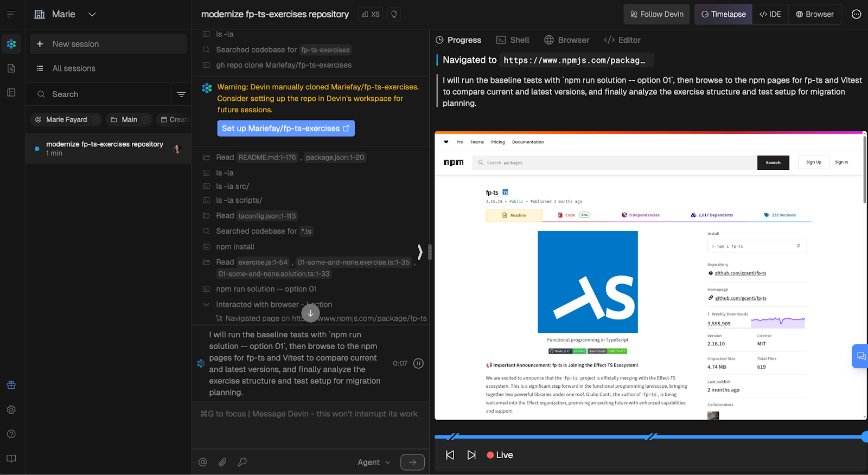
Task: Open the Browser tab in workspace panel
Action: (566, 40)
